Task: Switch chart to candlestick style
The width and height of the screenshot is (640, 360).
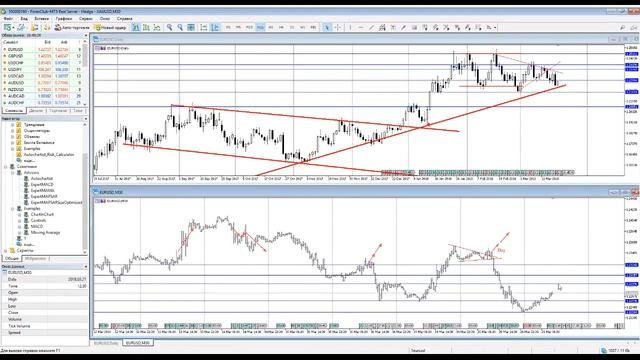Action: [x=146, y=27]
